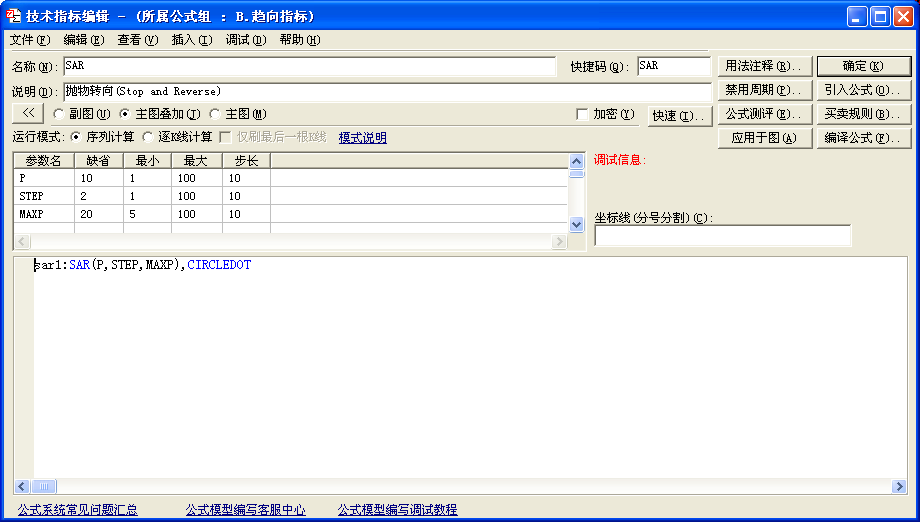Viewport: 920px width, 522px height.
Task: Click the 参数名 column header
Action: 43,161
